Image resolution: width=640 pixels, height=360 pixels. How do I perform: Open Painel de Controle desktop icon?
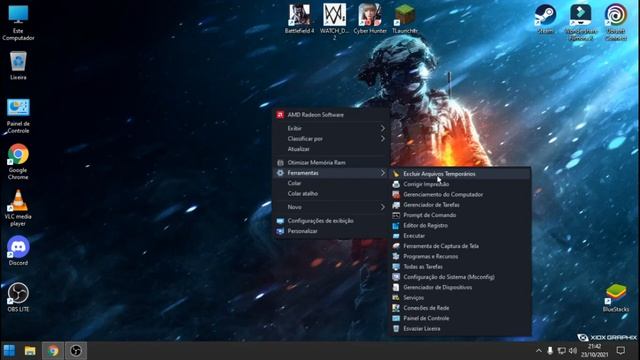coord(18,116)
